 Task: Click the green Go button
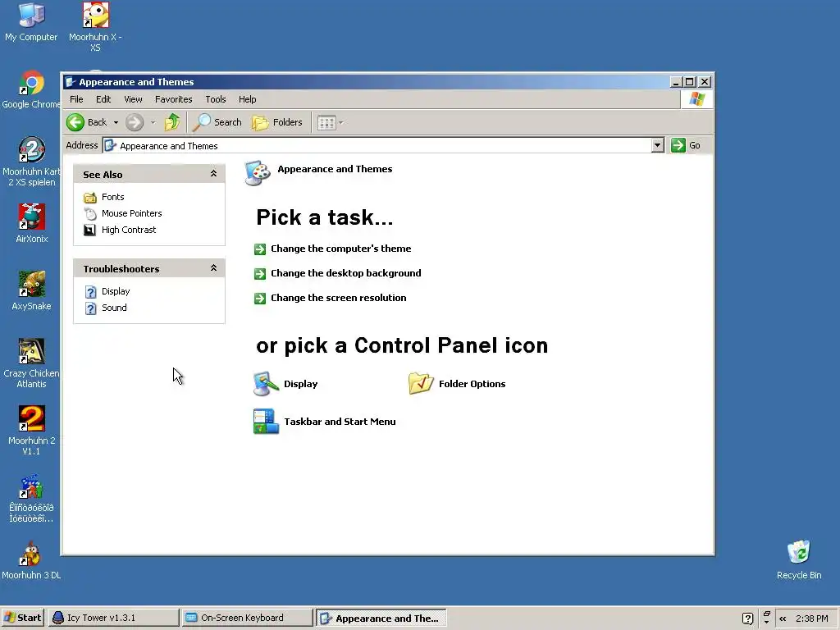pos(686,145)
